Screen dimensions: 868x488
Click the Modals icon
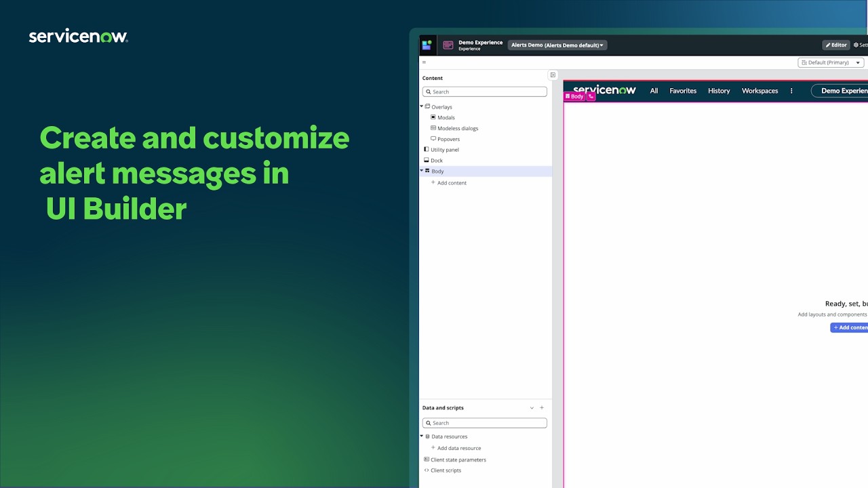[433, 117]
